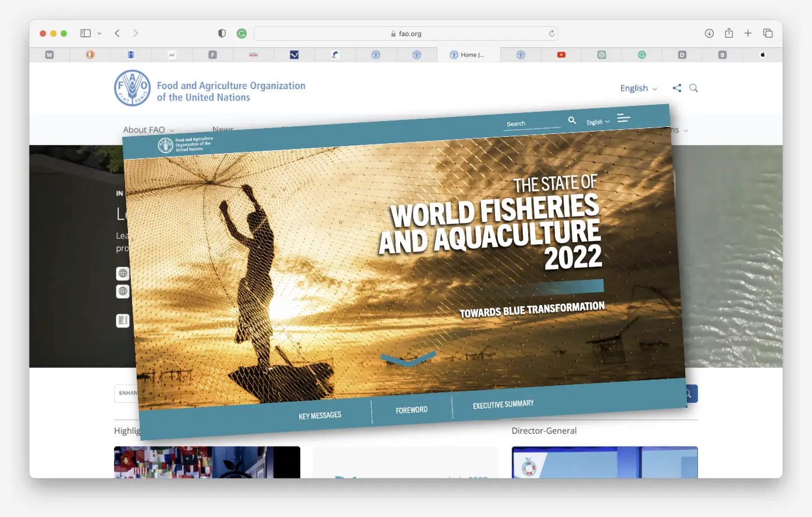The width and height of the screenshot is (812, 517).
Task: Open the sidebar options chevron in the toolbar
Action: coord(99,33)
